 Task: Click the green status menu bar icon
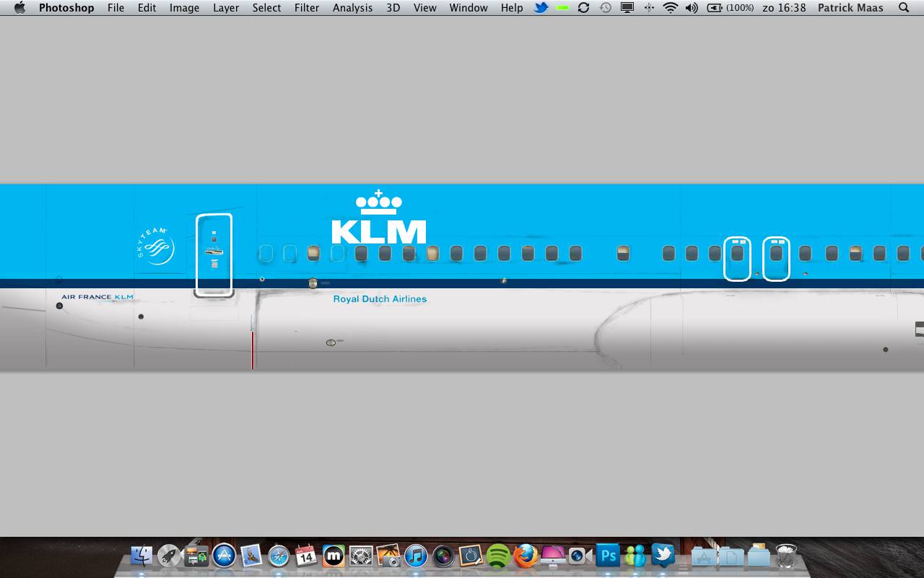pos(562,8)
